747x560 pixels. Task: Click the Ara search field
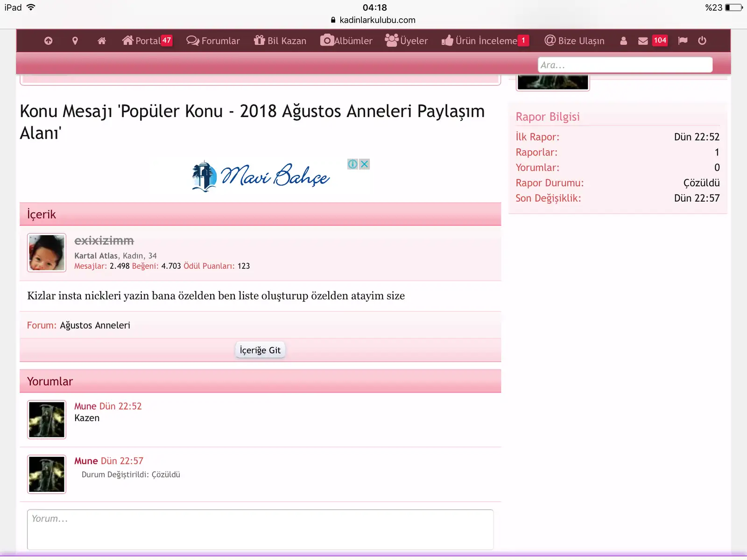click(x=625, y=65)
